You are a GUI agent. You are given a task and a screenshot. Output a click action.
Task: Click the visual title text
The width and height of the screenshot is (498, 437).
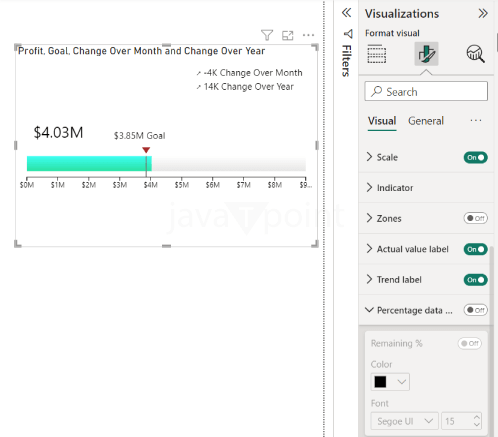click(x=141, y=51)
